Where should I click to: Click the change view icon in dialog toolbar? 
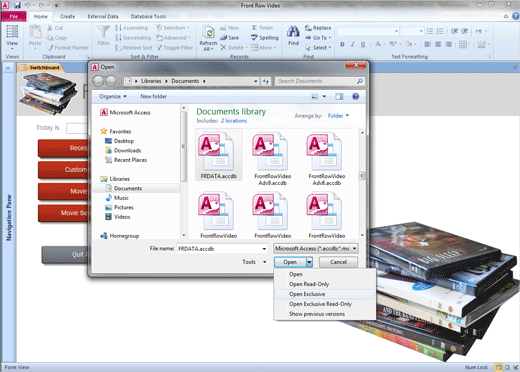point(314,96)
